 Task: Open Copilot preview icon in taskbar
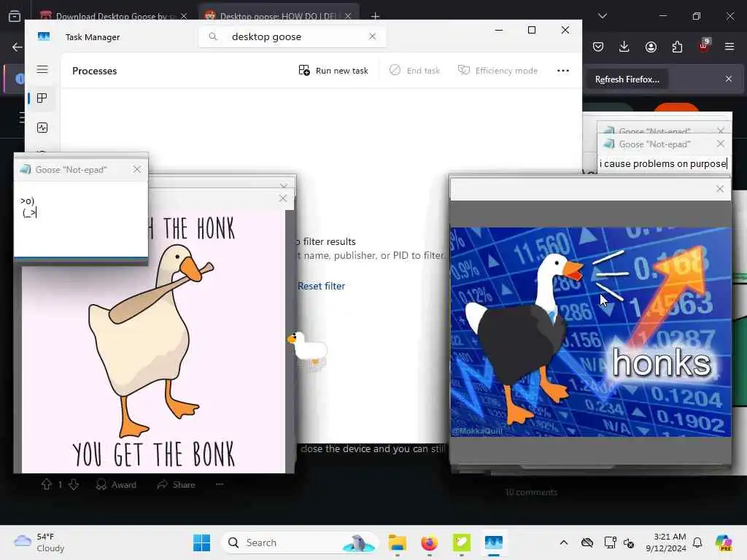click(724, 542)
